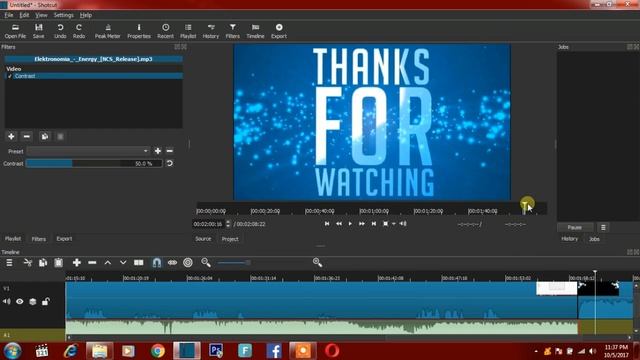Switch to the Playlist tab

pyautogui.click(x=13, y=239)
